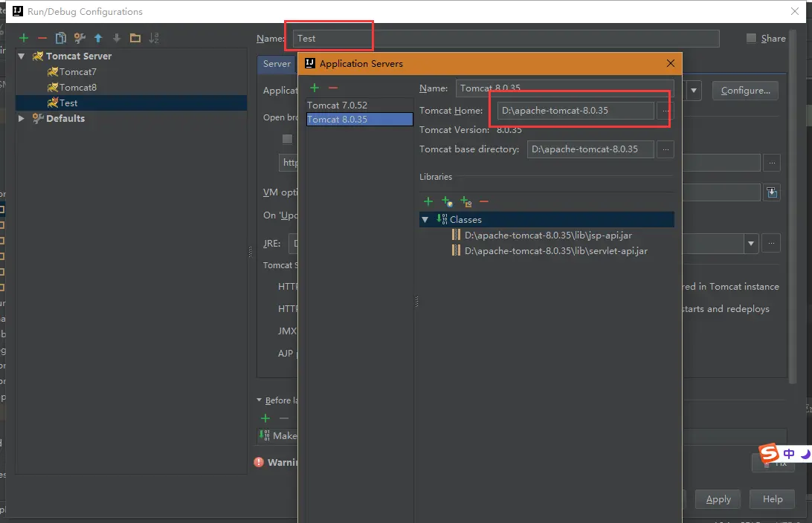The height and width of the screenshot is (523, 812).
Task: Click the Help button
Action: point(772,499)
